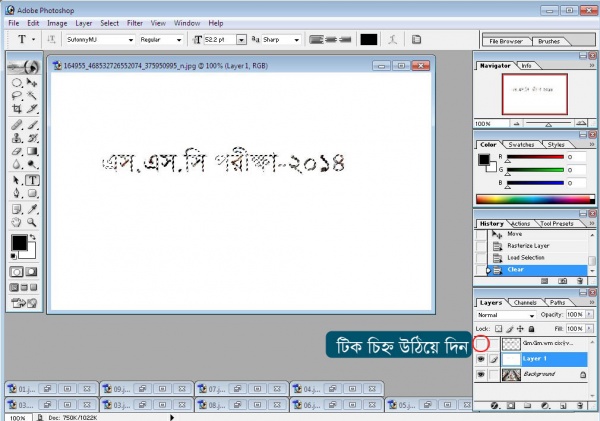Select the Magic Wand tool
This screenshot has height=421, width=600.
(32, 96)
